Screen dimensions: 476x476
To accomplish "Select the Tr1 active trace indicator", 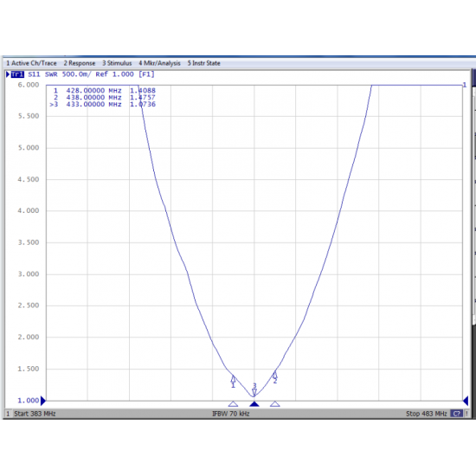I will tap(17, 74).
